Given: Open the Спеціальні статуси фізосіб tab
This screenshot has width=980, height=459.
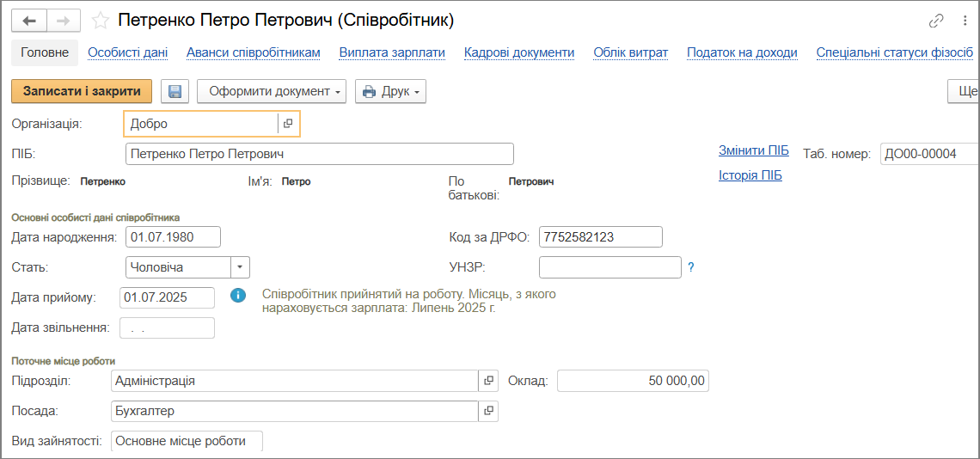Looking at the screenshot, I should click(x=895, y=52).
